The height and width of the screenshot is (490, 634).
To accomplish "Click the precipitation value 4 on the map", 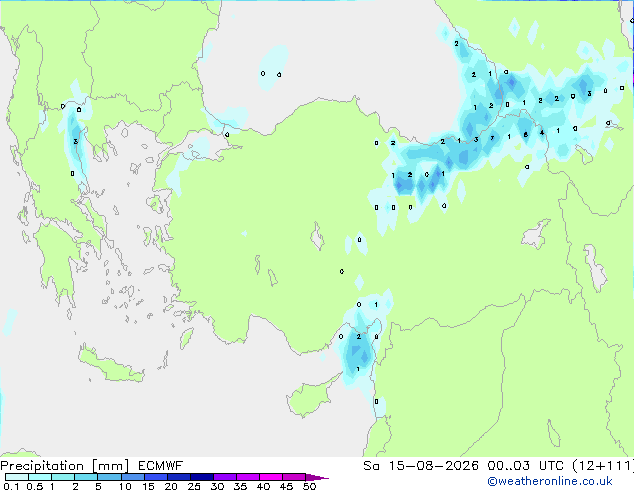I will (542, 132).
